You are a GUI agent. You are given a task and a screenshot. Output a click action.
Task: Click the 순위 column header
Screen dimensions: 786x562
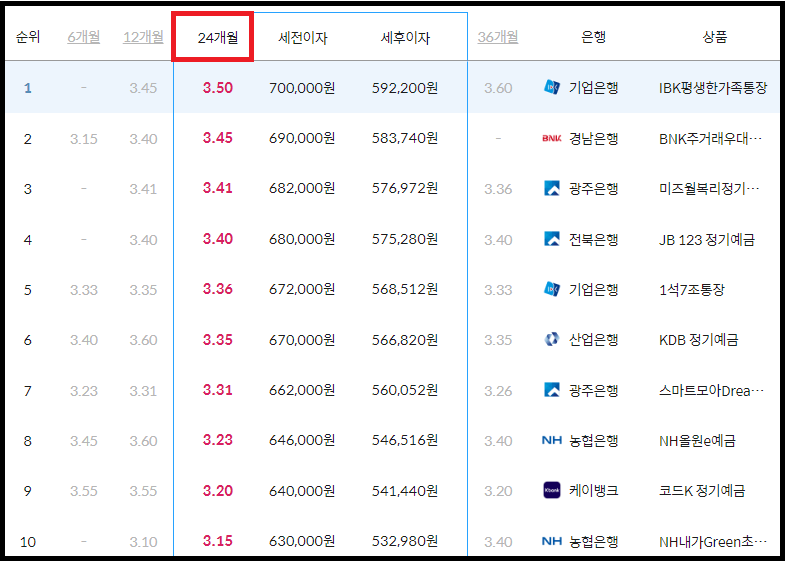click(x=28, y=37)
